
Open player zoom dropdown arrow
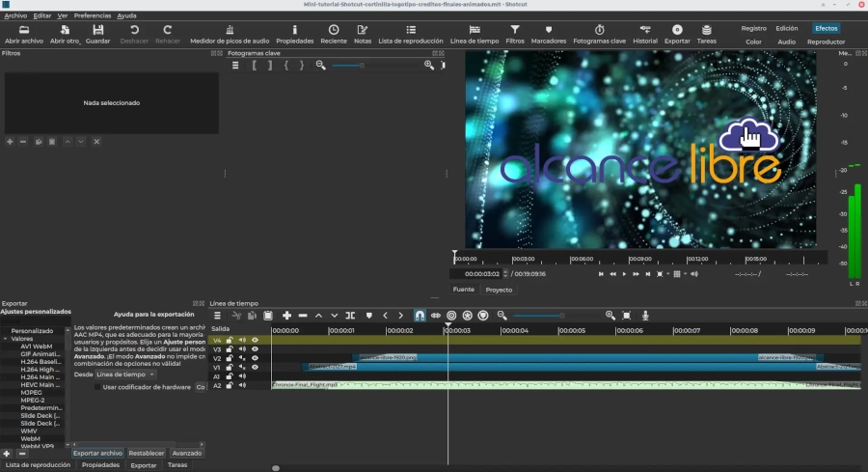point(668,274)
